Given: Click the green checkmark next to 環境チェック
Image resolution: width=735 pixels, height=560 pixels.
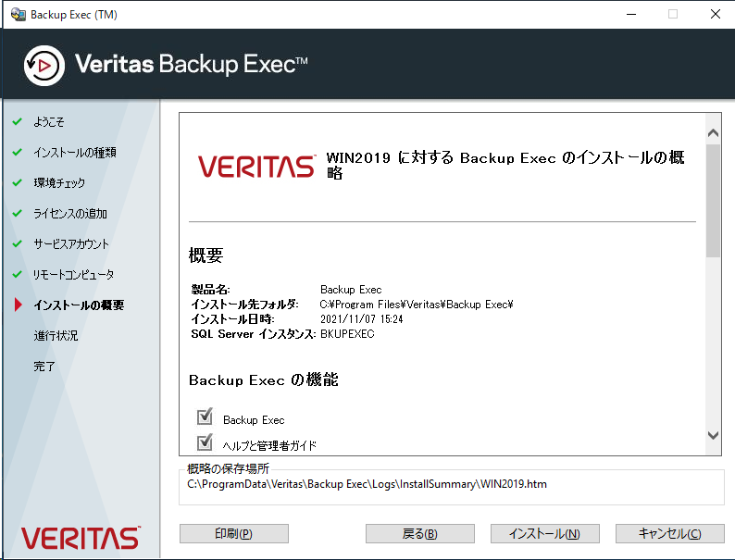Looking at the screenshot, I should click(x=18, y=182).
